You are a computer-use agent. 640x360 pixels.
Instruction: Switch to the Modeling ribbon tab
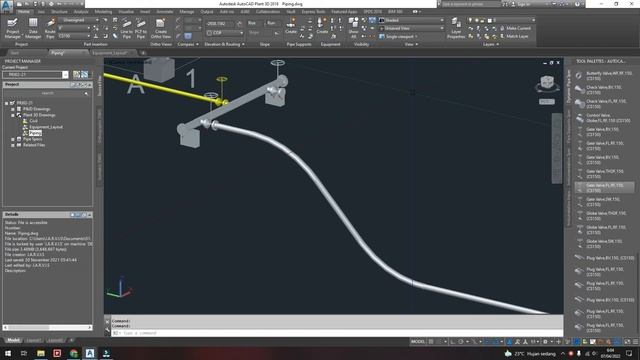click(103, 12)
